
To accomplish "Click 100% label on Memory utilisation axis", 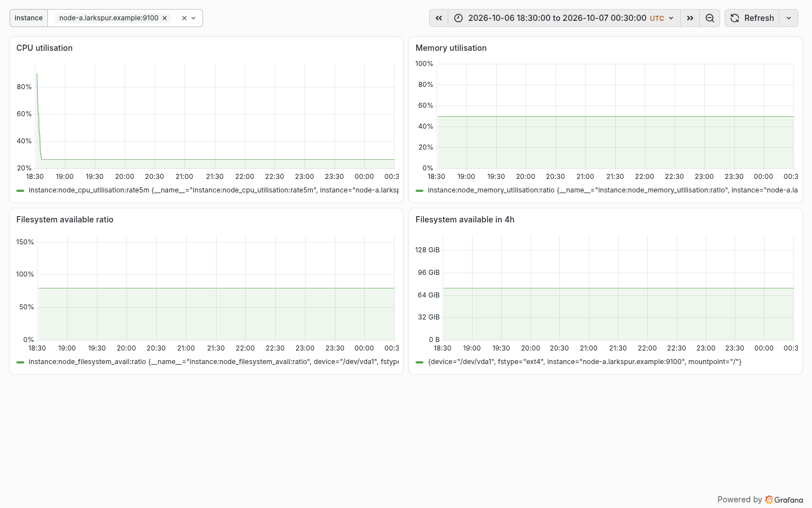I will [424, 64].
